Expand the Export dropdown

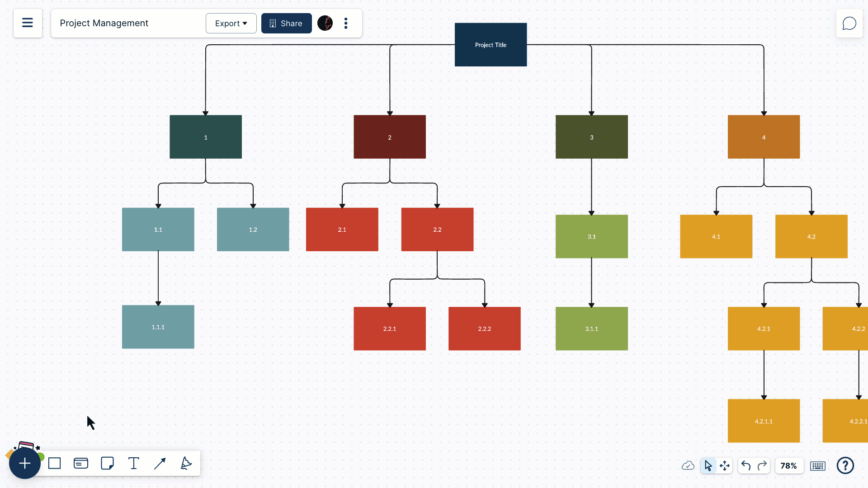click(x=231, y=23)
